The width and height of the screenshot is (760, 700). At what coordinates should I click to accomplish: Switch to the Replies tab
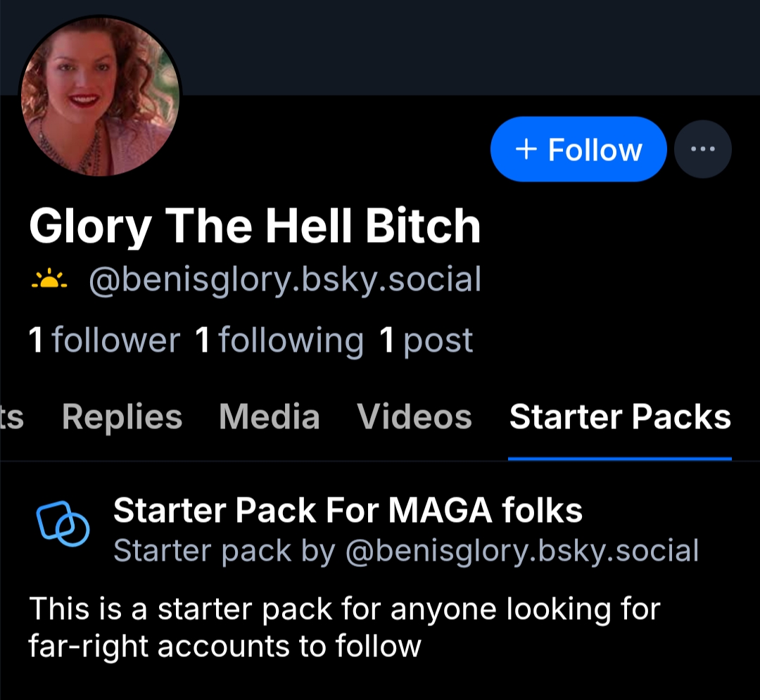(x=122, y=417)
